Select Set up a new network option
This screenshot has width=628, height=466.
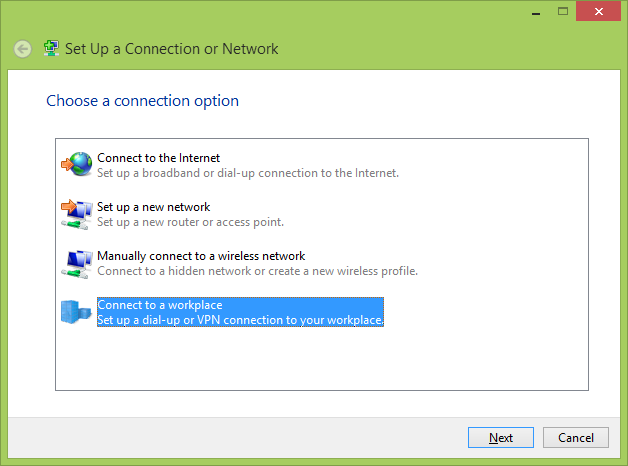coord(153,207)
